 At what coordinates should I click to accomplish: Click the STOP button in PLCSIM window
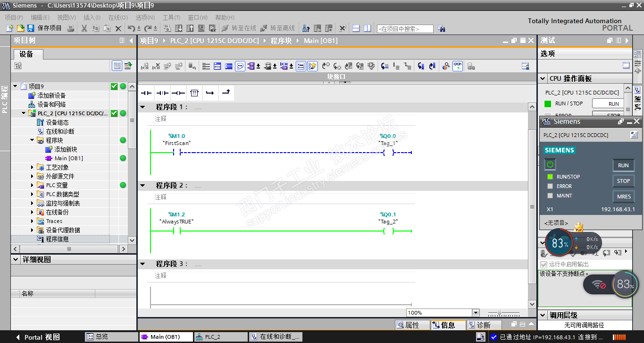click(x=623, y=181)
